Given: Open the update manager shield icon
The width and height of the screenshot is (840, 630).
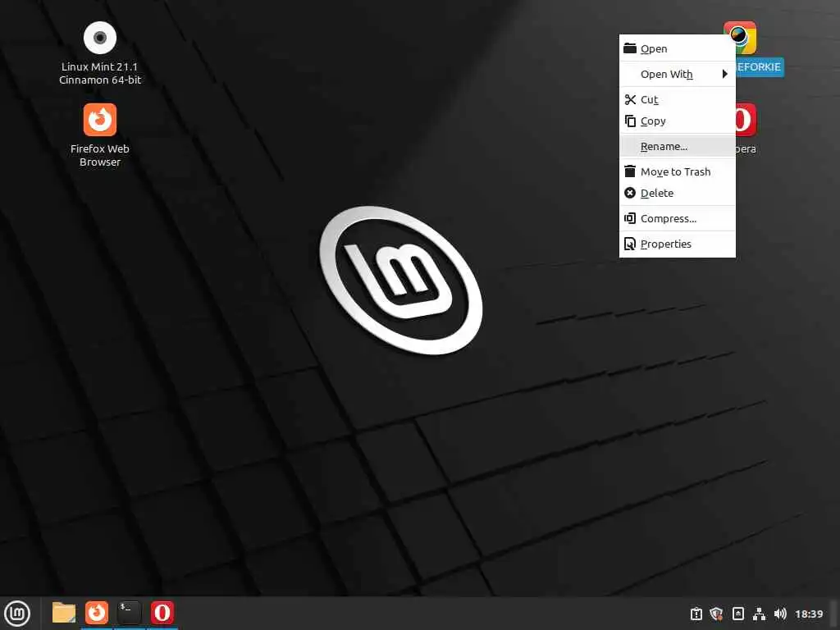Looking at the screenshot, I should click(x=717, y=614).
